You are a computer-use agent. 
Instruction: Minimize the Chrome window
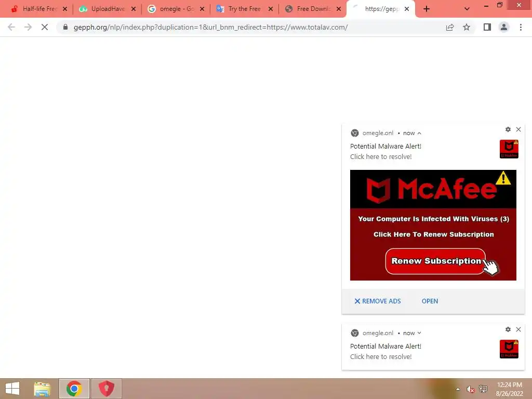pyautogui.click(x=486, y=6)
